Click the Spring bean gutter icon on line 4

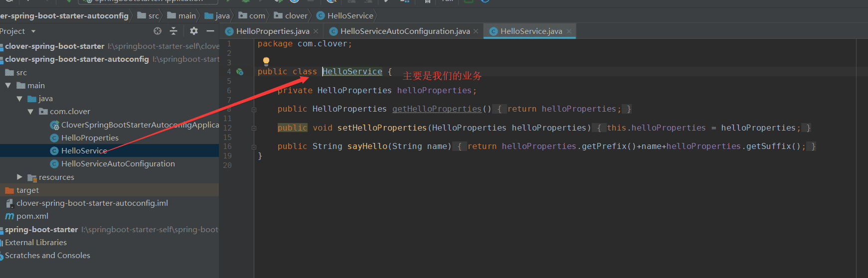240,72
